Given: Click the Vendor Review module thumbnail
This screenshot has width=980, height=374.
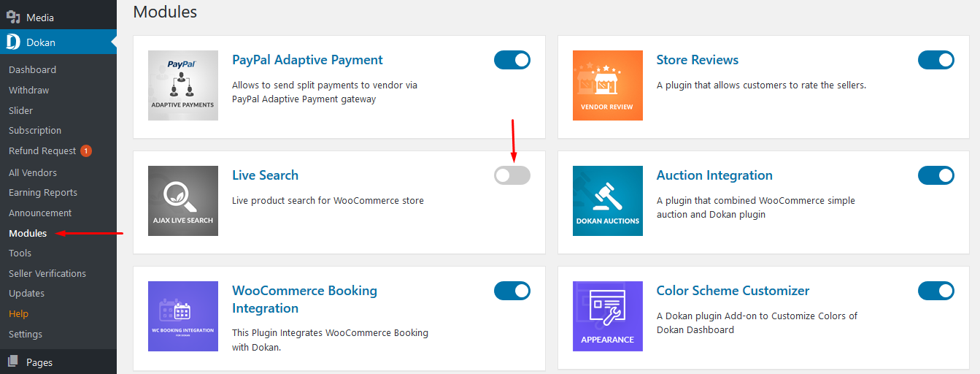Looking at the screenshot, I should coord(608,85).
